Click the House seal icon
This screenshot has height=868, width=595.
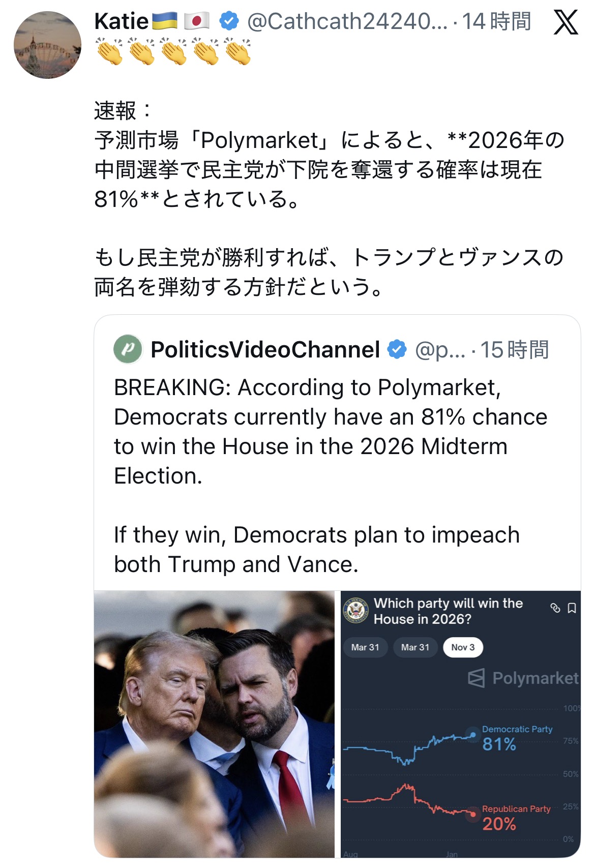point(355,610)
